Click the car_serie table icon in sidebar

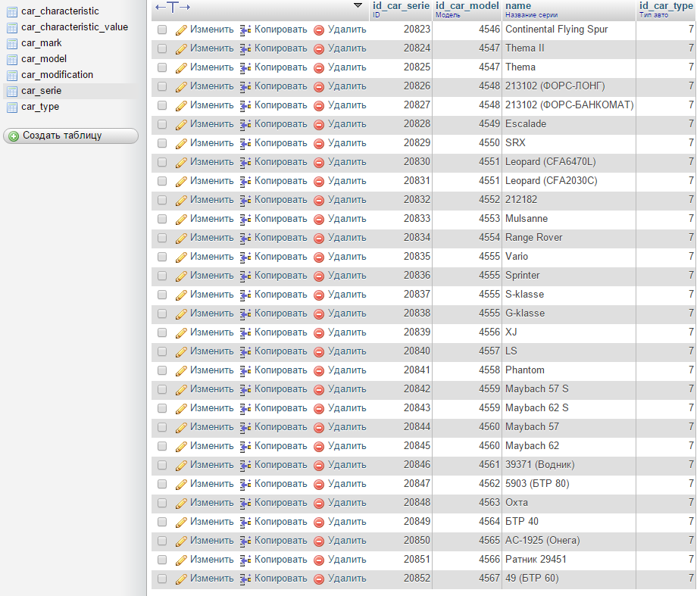12,92
